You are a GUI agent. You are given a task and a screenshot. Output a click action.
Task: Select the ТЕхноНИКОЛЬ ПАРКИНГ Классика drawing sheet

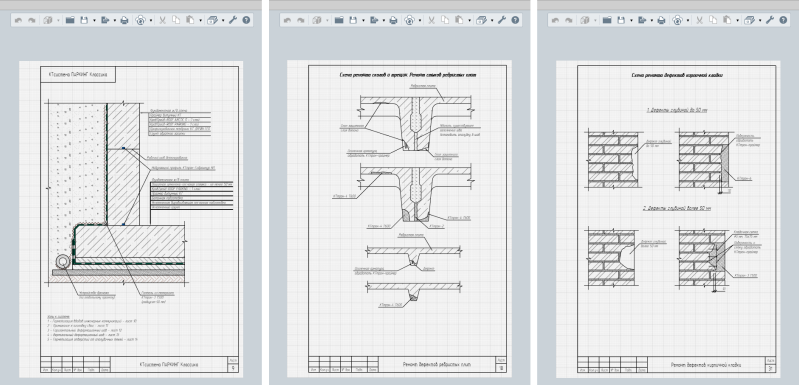coord(131,219)
